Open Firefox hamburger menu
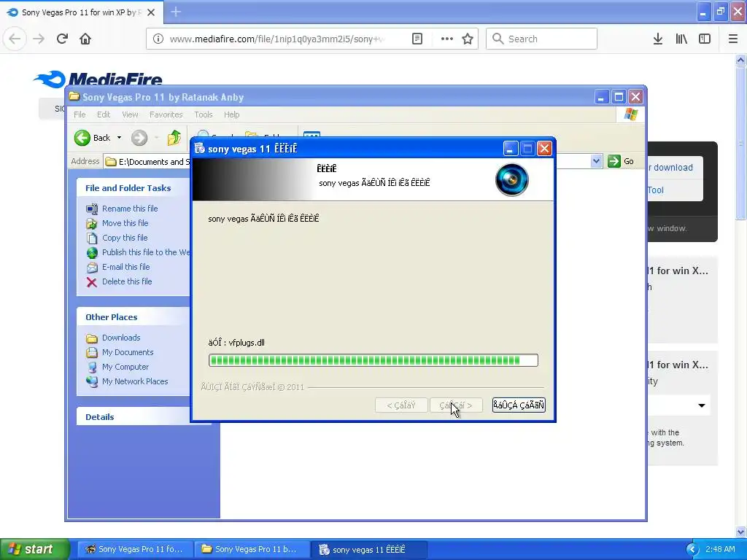 pos(733,39)
